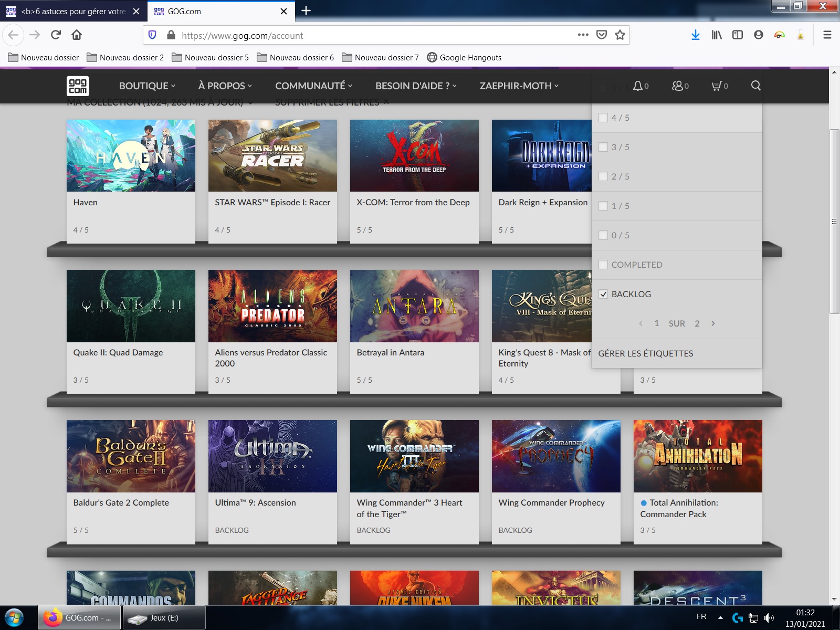Open X-COM: Terror from the Deep title

click(x=413, y=202)
